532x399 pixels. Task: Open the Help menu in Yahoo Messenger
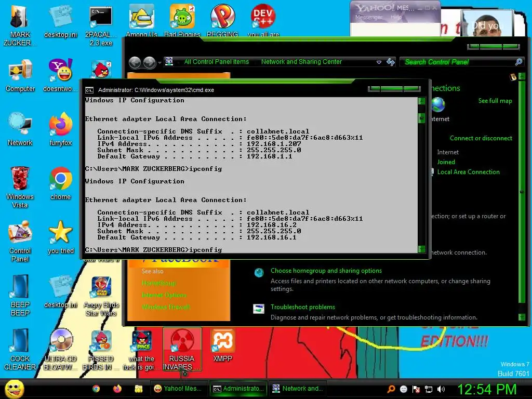[x=396, y=17]
